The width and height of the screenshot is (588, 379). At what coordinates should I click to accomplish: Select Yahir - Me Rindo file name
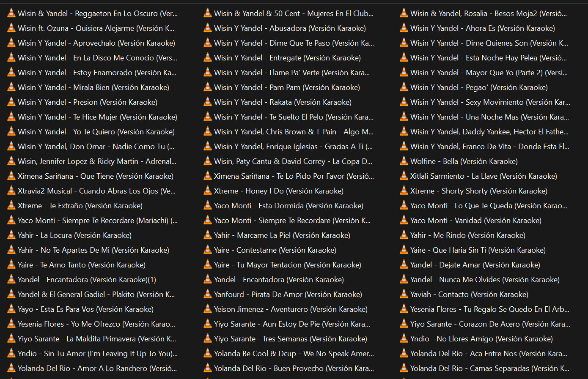pos(467,235)
